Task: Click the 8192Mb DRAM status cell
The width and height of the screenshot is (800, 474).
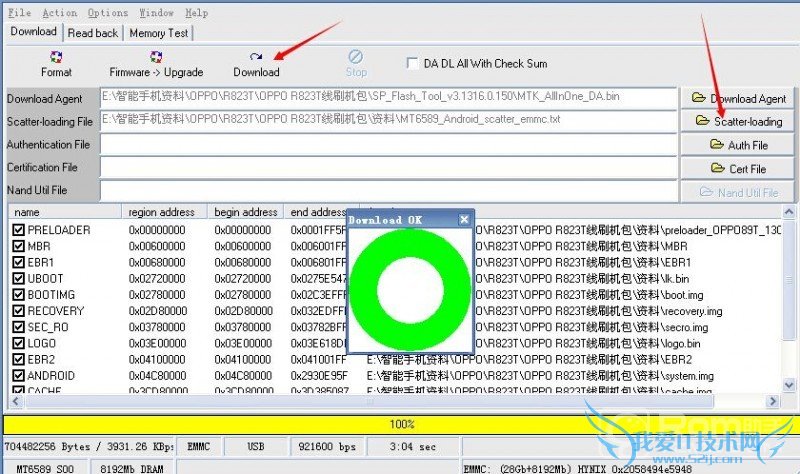Action: (132, 468)
